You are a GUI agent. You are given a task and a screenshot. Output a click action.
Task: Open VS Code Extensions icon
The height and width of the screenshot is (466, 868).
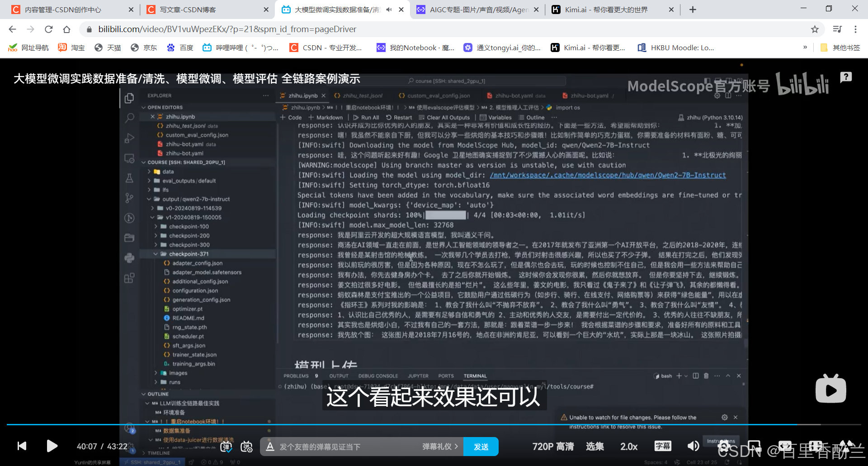click(x=129, y=278)
